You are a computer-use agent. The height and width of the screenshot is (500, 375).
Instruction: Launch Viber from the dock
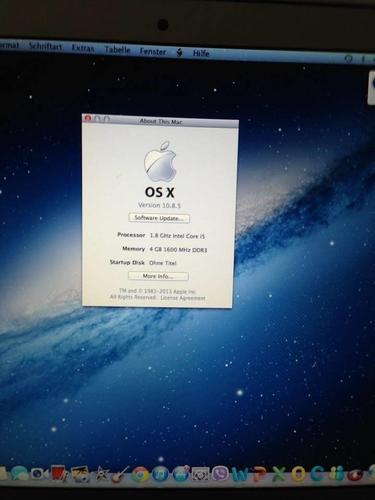click(220, 474)
